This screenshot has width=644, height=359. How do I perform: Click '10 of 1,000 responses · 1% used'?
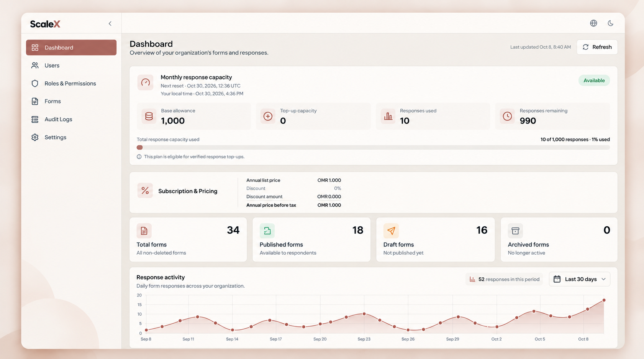tap(575, 140)
